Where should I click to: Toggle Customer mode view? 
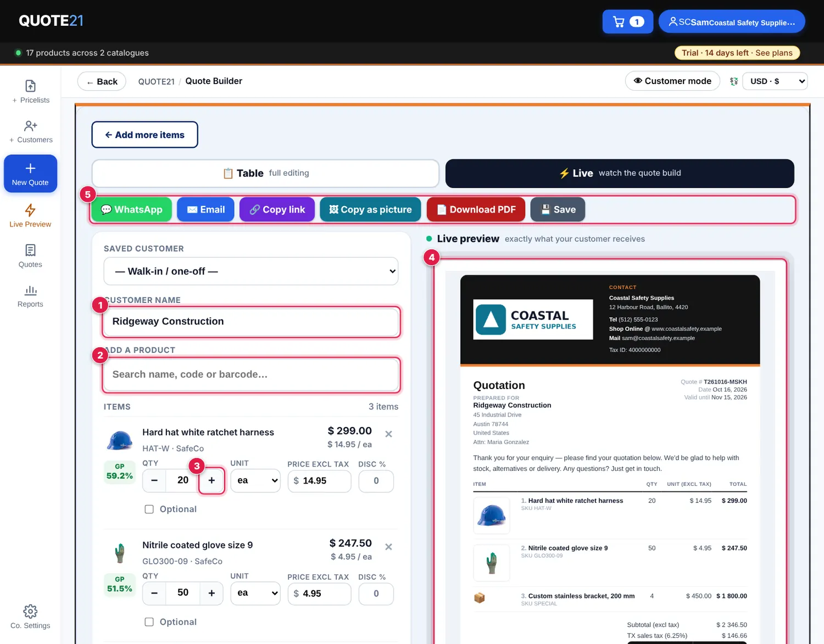click(672, 81)
